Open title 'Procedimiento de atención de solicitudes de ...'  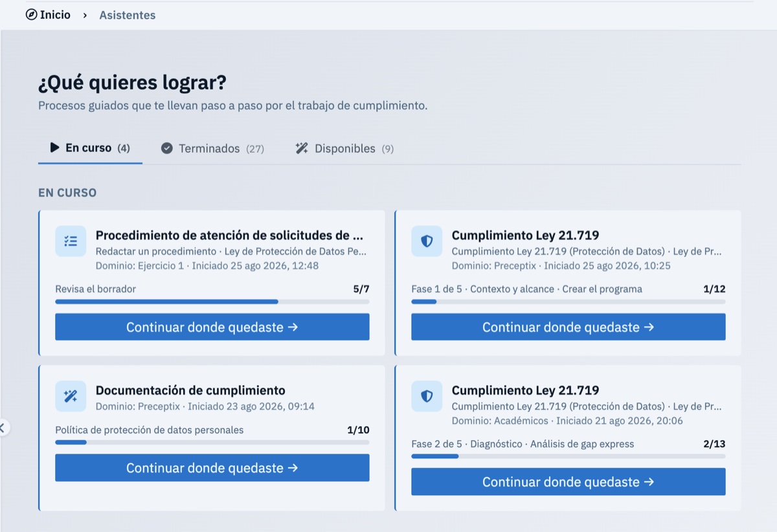[229, 235]
